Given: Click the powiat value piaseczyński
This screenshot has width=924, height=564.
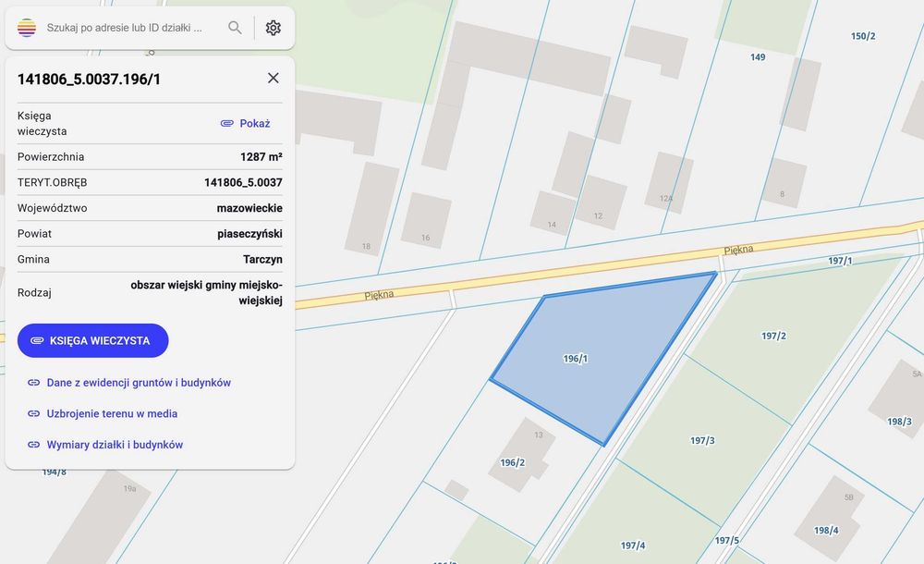Looking at the screenshot, I should pos(249,234).
